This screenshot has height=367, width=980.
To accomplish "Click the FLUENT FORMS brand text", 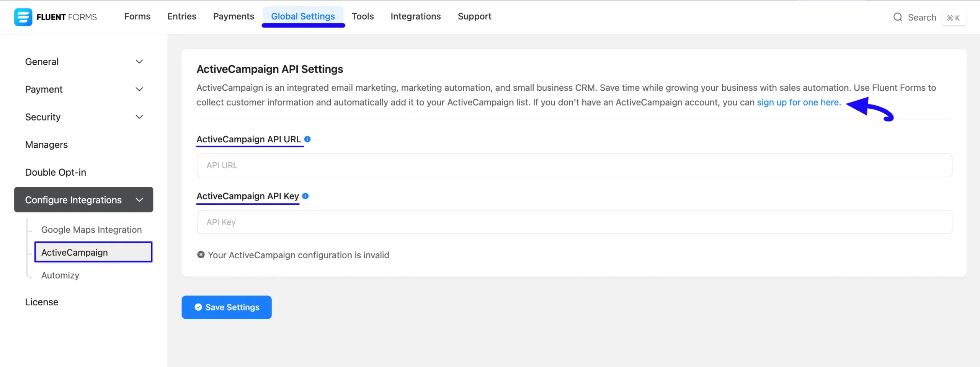I will tap(67, 17).
